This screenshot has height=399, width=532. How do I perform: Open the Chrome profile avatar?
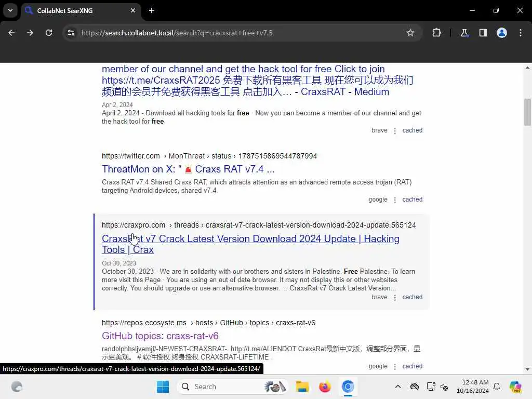tap(502, 33)
